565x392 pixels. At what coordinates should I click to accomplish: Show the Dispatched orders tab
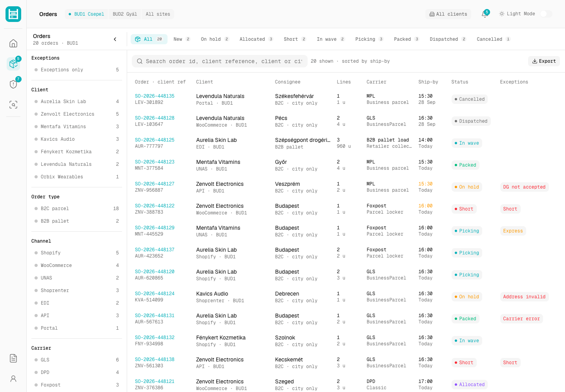pos(448,39)
